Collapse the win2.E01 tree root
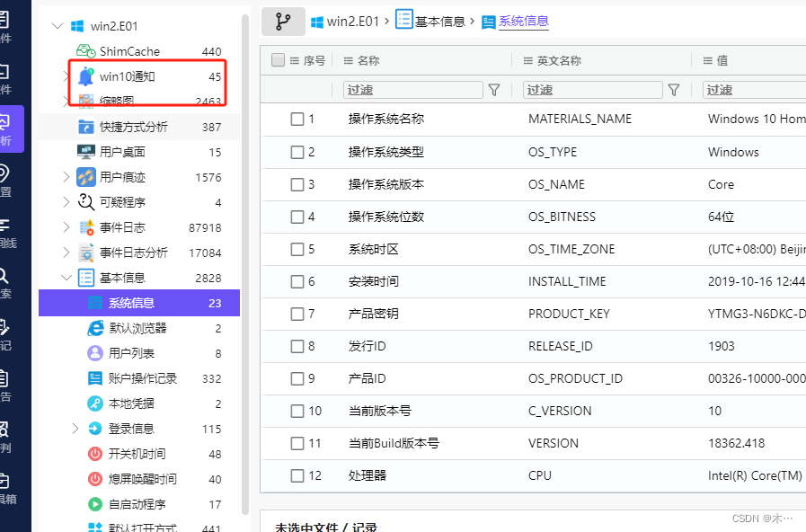The height and width of the screenshot is (532, 806). [x=58, y=26]
